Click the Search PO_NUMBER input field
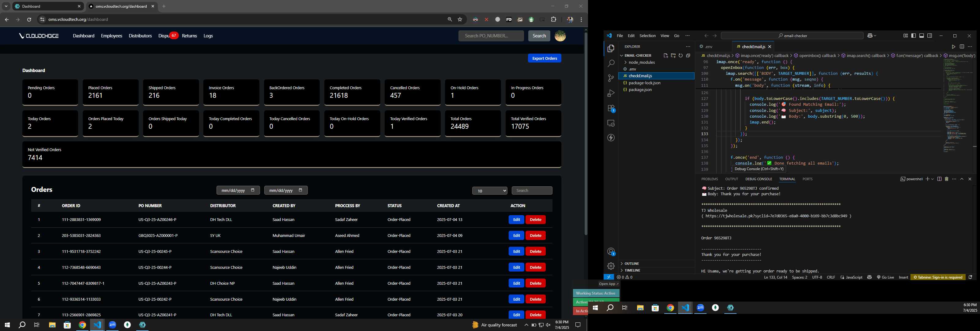Image resolution: width=980 pixels, height=331 pixels. click(491, 36)
